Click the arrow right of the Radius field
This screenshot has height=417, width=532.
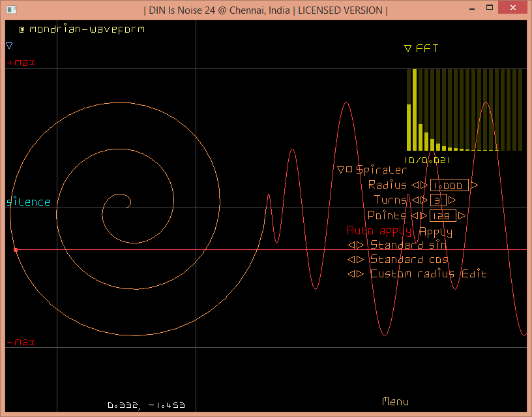pos(475,185)
